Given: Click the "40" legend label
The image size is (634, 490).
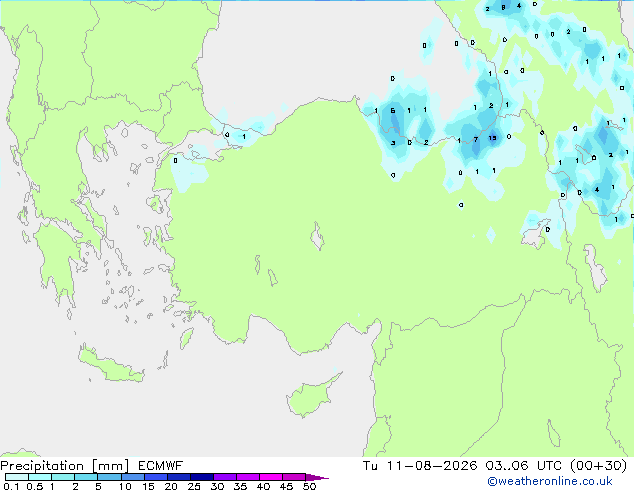Looking at the screenshot, I should [263, 486].
